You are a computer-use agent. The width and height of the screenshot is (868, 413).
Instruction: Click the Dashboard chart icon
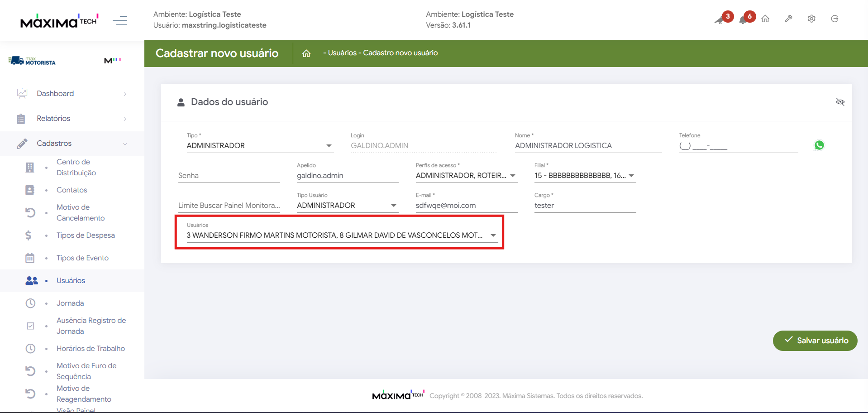[22, 94]
